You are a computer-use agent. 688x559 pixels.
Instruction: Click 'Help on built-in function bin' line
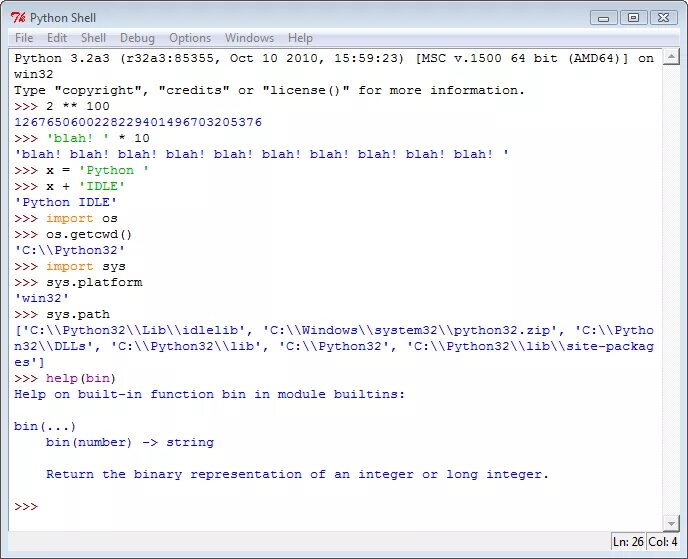point(209,394)
